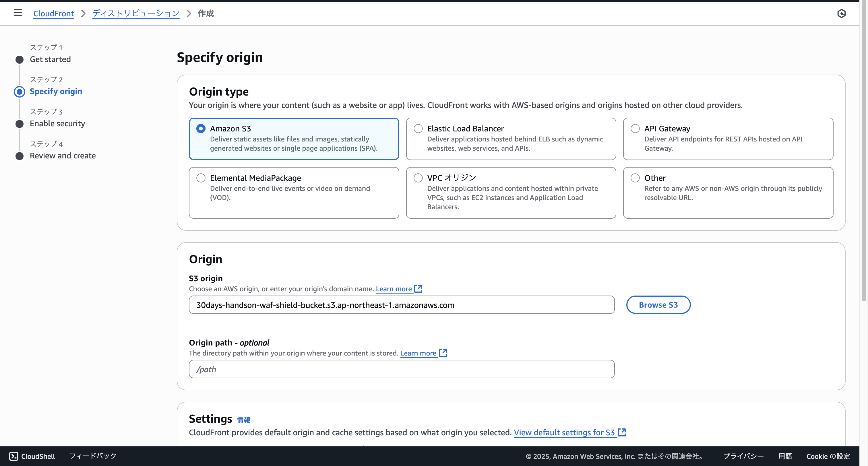Click external icon after View default settings for S3
Viewport: 868px width, 466px height.
(622, 432)
